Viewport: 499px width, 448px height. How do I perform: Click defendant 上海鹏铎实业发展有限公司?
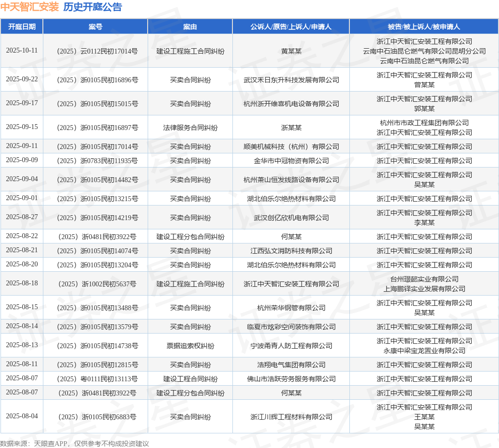pyautogui.click(x=424, y=289)
